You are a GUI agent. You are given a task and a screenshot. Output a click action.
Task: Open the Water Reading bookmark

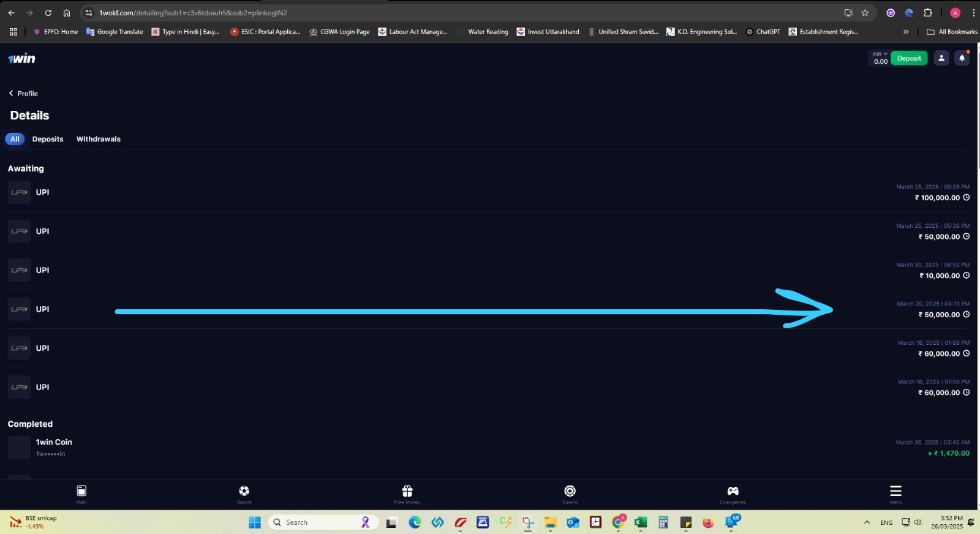[483, 32]
